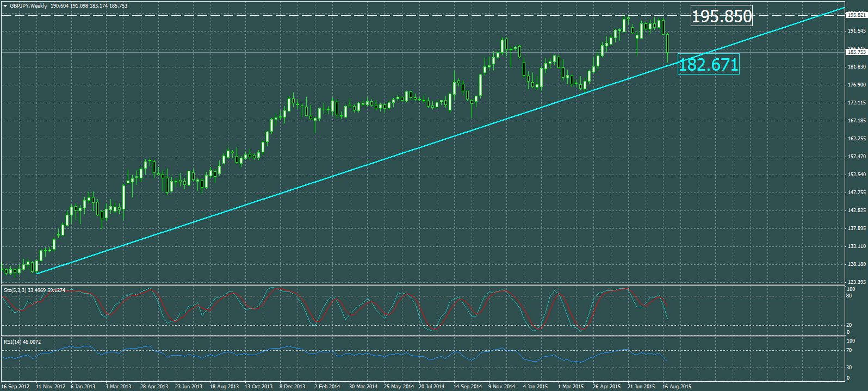The height and width of the screenshot is (391, 868).
Task: Click the 16 Aug 2015 date label
Action: pos(677,387)
